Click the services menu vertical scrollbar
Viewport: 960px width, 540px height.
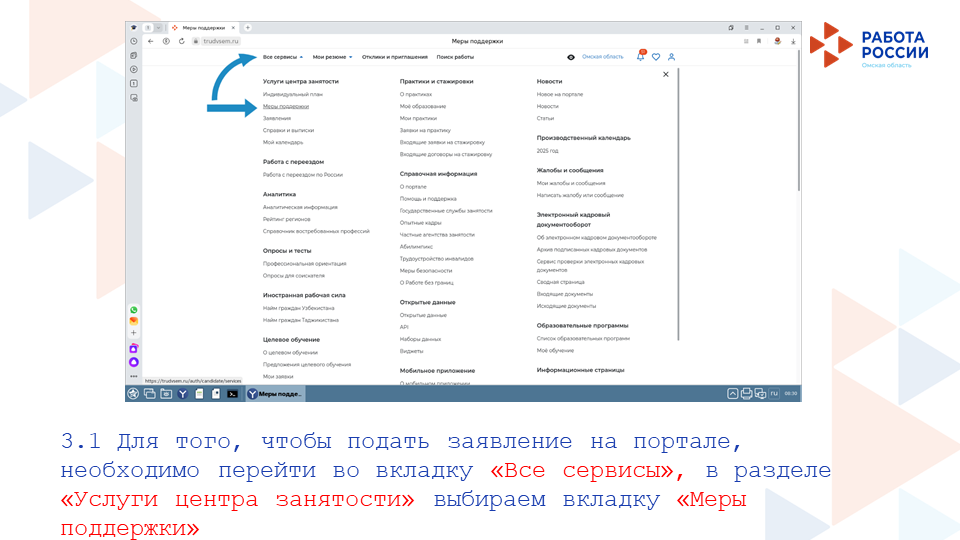(x=680, y=200)
